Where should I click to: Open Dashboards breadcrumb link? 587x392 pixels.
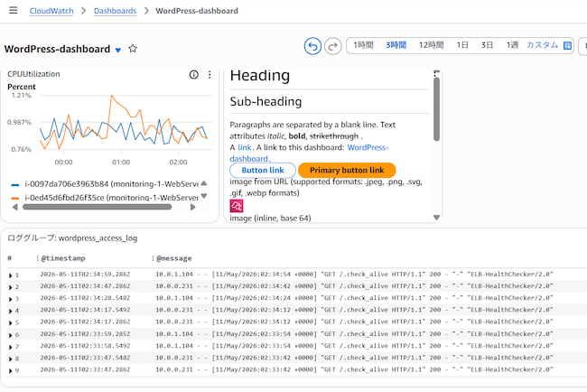tap(115, 11)
